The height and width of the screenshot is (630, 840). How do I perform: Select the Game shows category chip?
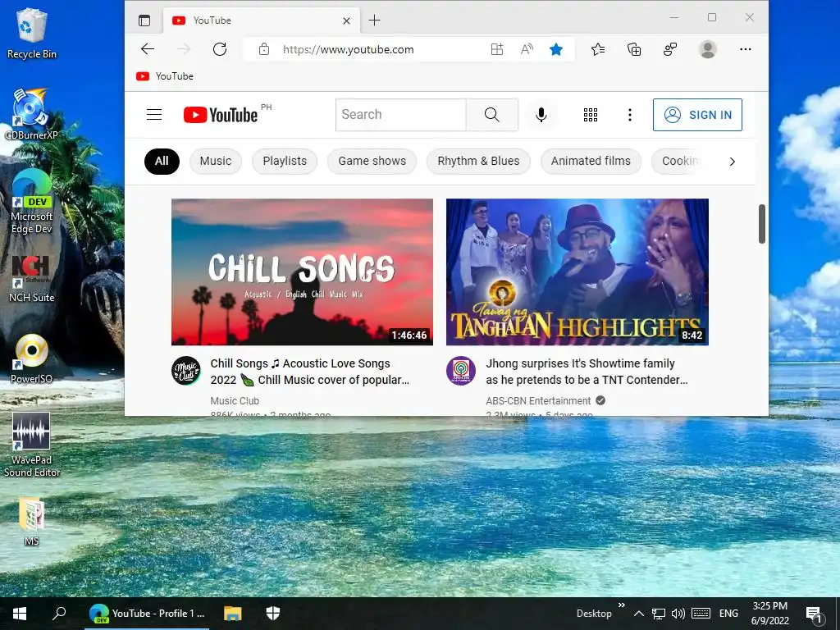[372, 162]
